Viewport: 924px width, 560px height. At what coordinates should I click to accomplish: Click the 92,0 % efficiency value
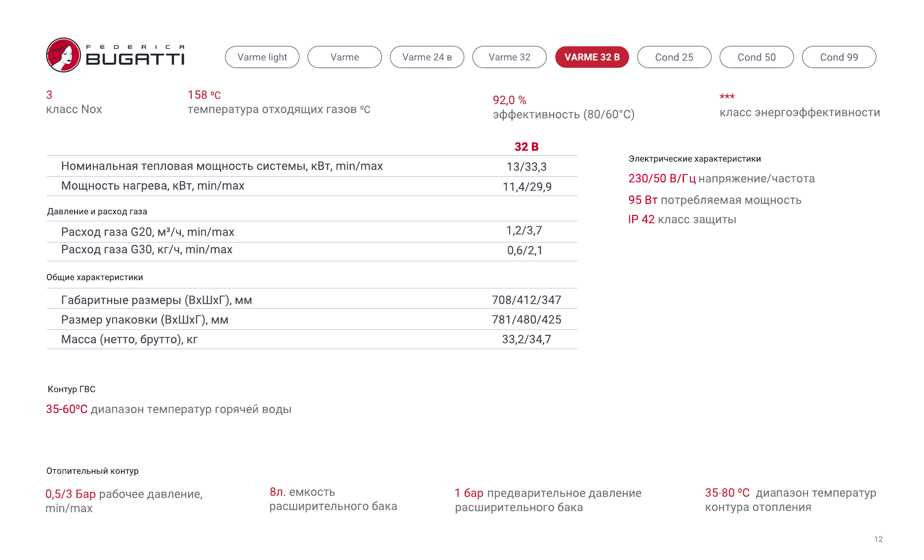point(509,100)
